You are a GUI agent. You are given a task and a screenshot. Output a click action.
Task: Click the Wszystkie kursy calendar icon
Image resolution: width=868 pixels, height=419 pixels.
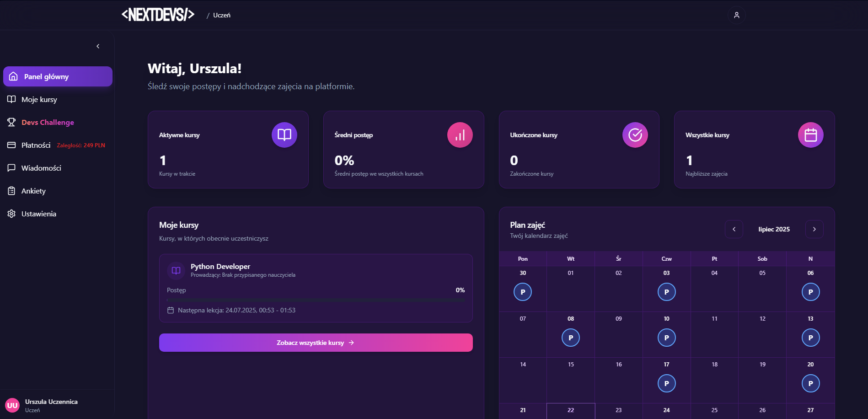pyautogui.click(x=810, y=135)
